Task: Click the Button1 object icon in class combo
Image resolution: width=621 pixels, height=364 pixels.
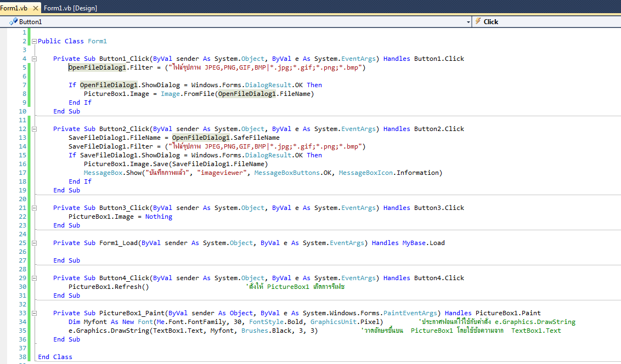Action: tap(13, 21)
